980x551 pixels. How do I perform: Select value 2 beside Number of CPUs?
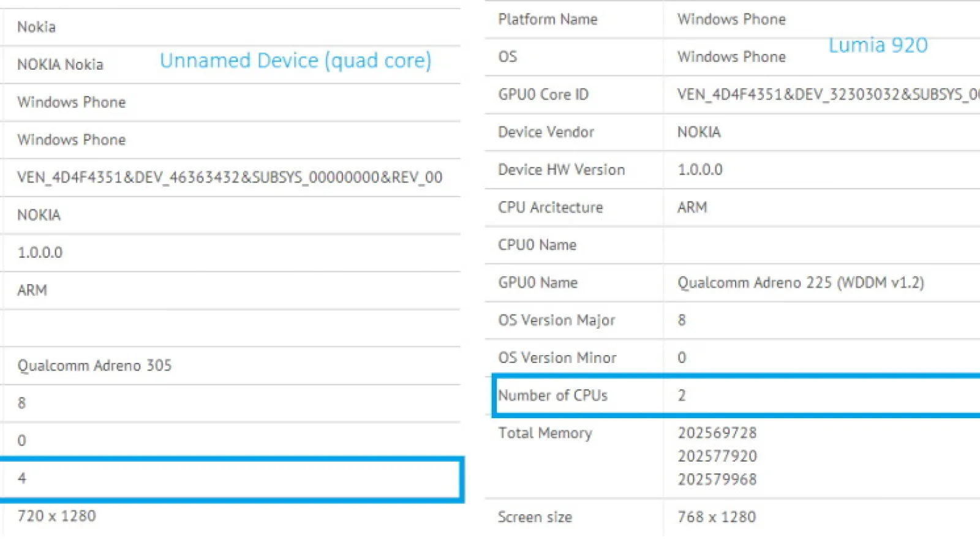[x=682, y=395]
